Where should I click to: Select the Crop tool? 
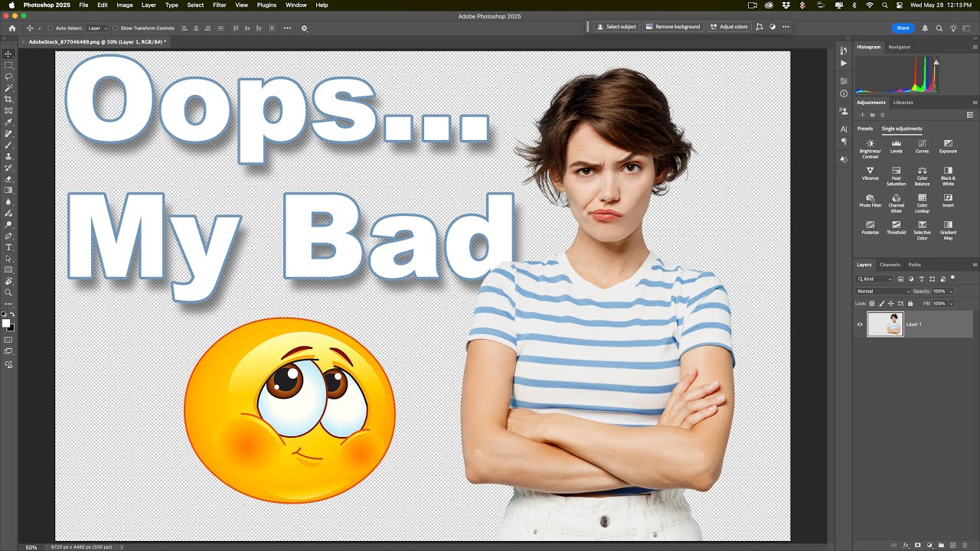[x=8, y=99]
